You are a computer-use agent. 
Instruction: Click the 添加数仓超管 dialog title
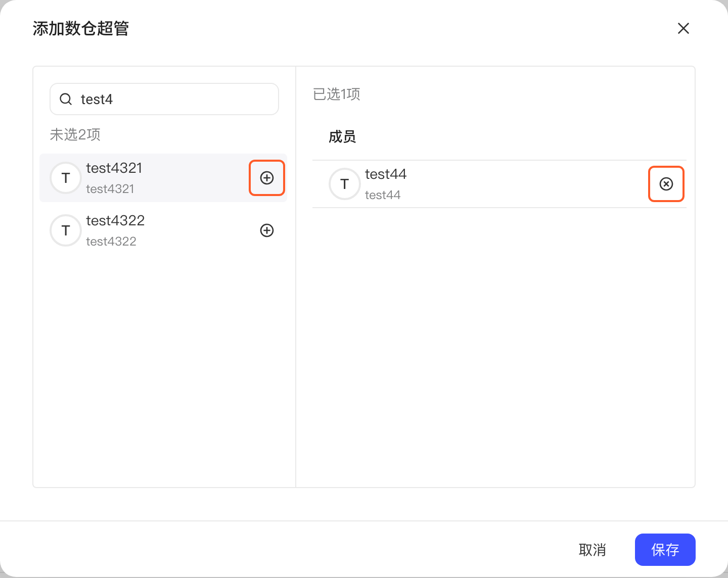pos(81,28)
